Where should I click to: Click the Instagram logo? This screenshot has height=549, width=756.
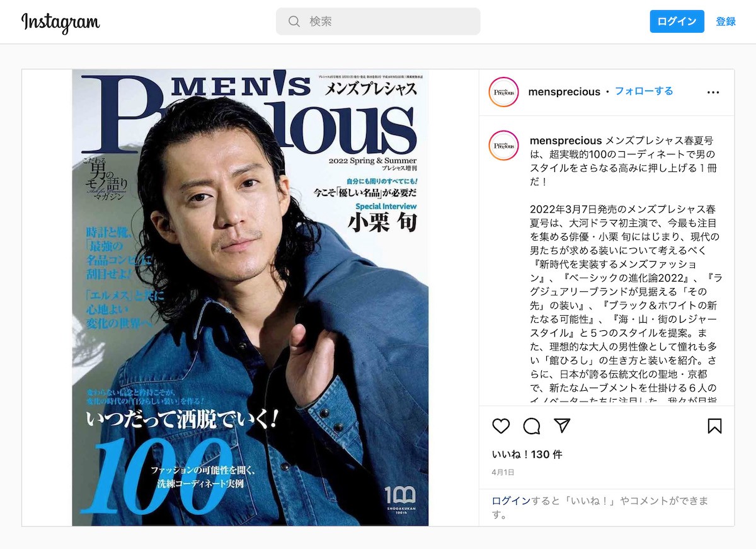(x=60, y=22)
